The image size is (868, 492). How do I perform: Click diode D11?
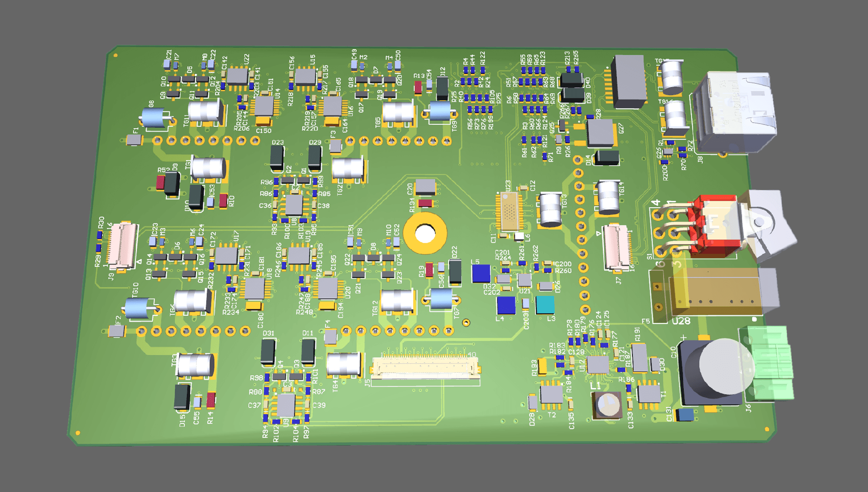(x=308, y=351)
